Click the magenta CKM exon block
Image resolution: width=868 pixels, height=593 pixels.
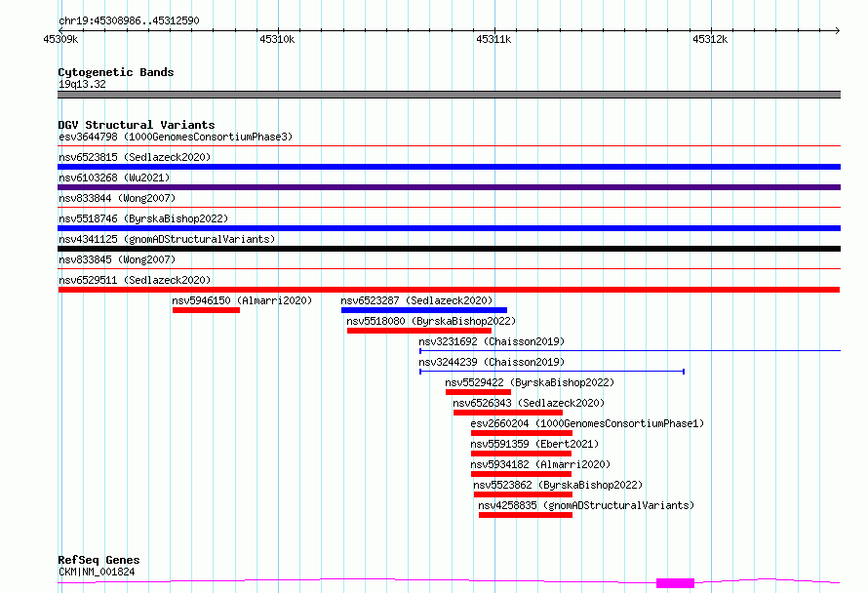pyautogui.click(x=675, y=583)
